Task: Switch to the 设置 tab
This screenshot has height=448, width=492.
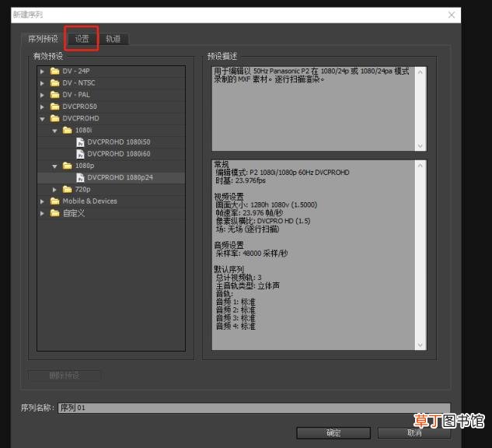Action: click(x=82, y=39)
